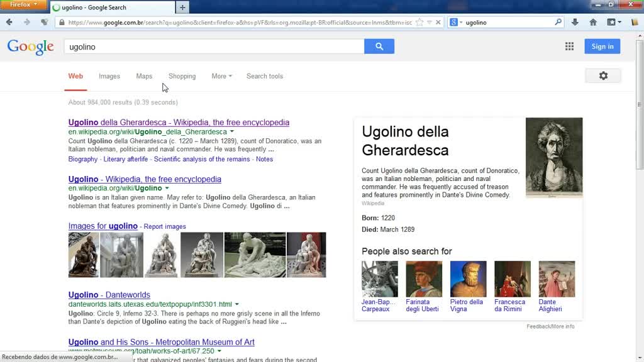Image resolution: width=644 pixels, height=362 pixels.
Task: Open Search tools
Action: 265,76
